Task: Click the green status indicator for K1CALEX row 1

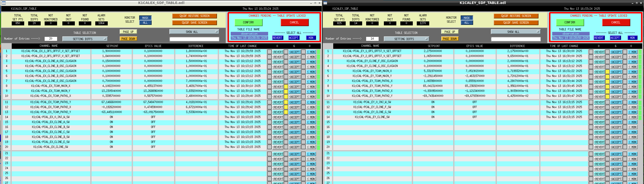Action: point(319,52)
